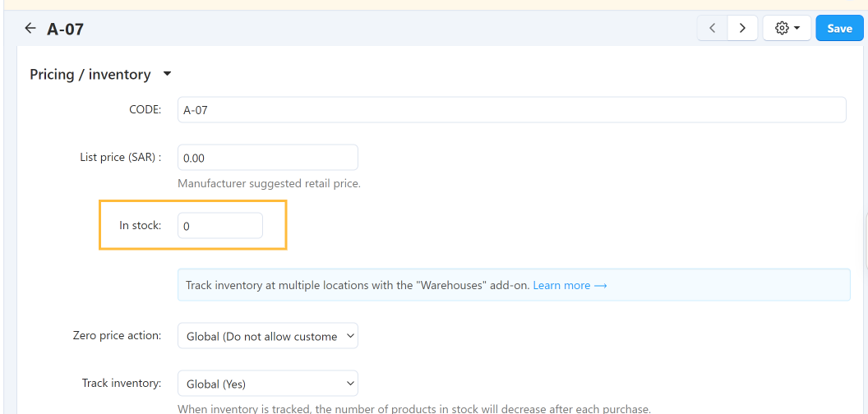The width and height of the screenshot is (868, 414).
Task: Go to the next product with the right chevron
Action: (742, 28)
